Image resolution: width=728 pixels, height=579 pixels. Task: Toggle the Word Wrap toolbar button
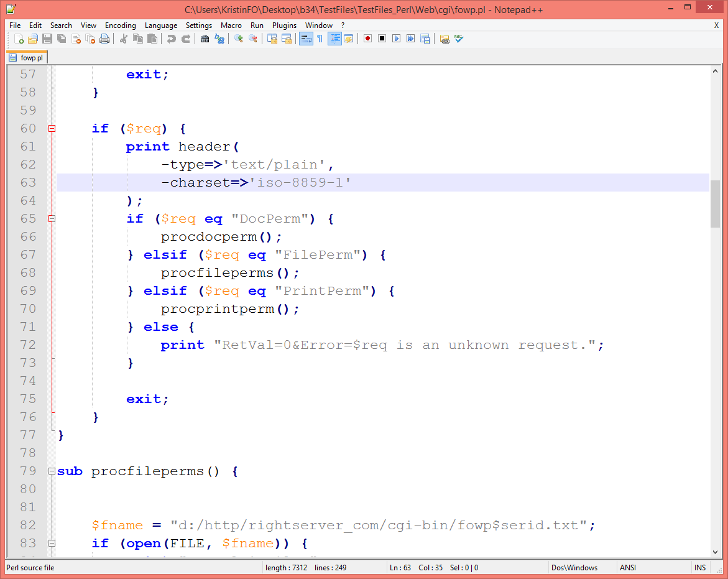306,39
